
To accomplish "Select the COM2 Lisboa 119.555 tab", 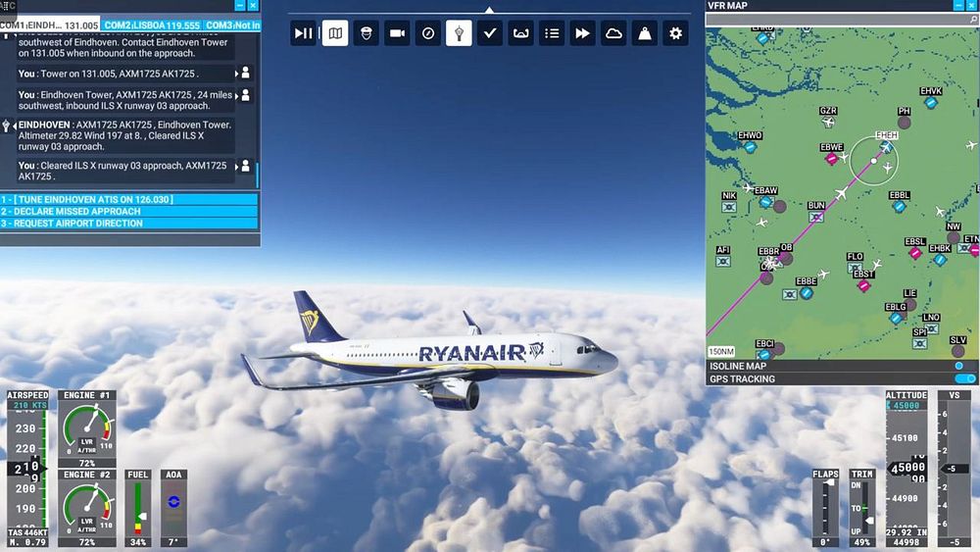I will pos(151,25).
